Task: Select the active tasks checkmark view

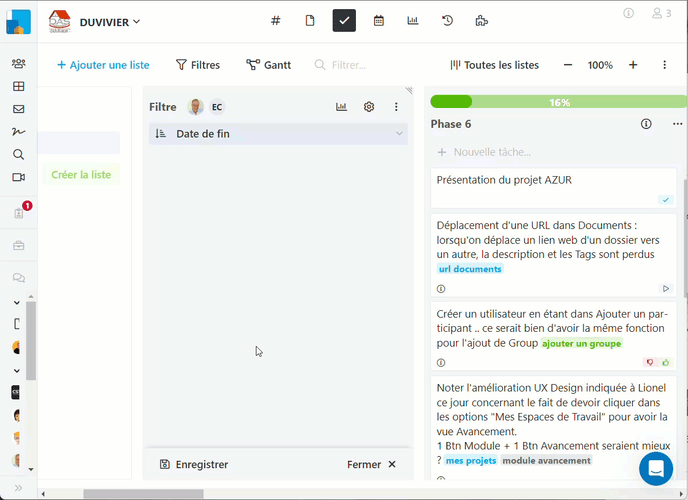Action: (x=344, y=20)
